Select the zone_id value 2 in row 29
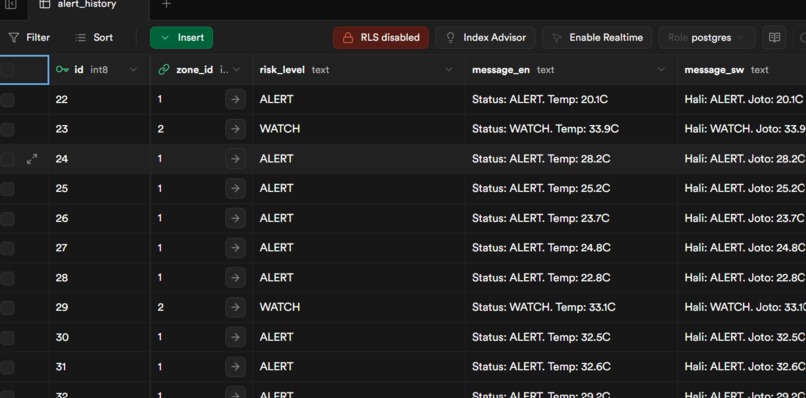 160,307
